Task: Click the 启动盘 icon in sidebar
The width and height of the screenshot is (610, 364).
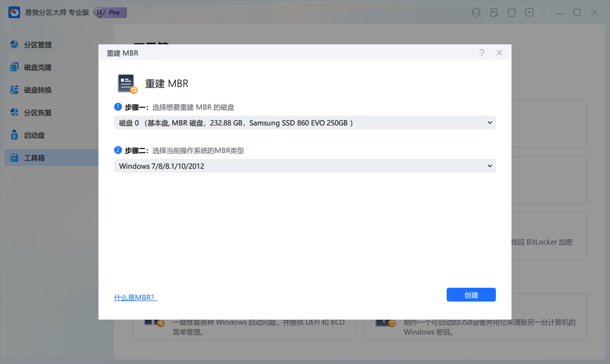Action: tap(15, 135)
